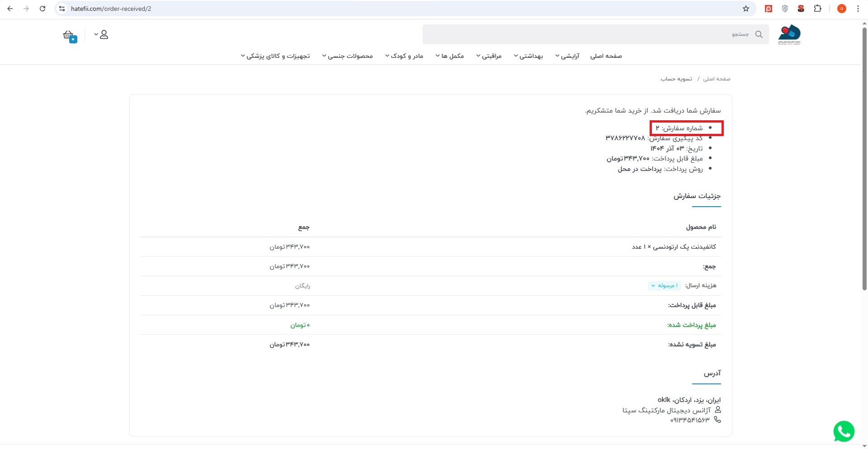This screenshot has height=449, width=868.
Task: Go back with browser back arrow
Action: coord(10,9)
